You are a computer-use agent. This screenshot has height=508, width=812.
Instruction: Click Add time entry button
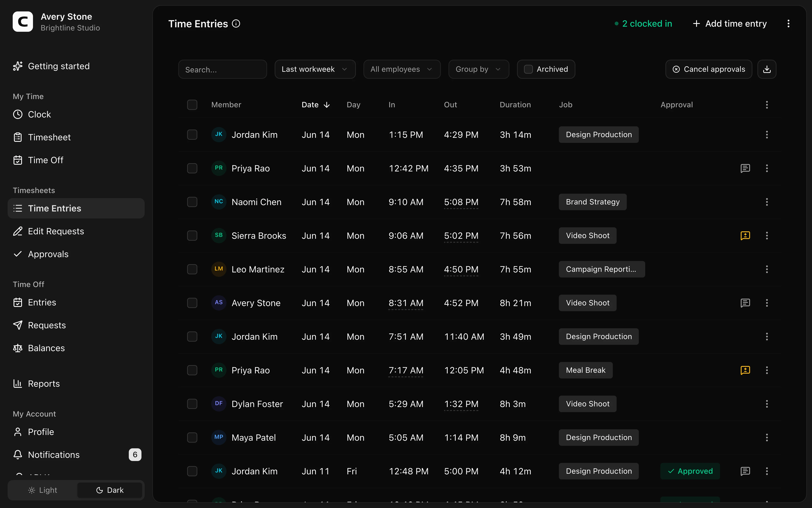[730, 23]
